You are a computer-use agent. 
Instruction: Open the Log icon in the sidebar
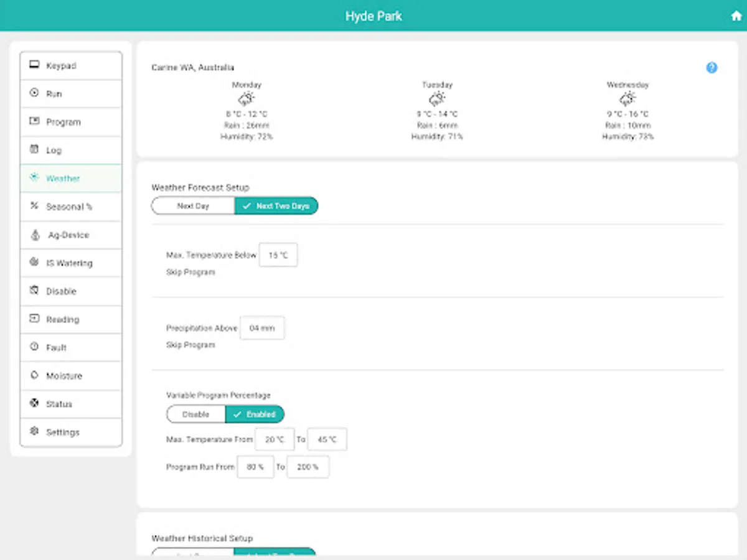point(34,150)
